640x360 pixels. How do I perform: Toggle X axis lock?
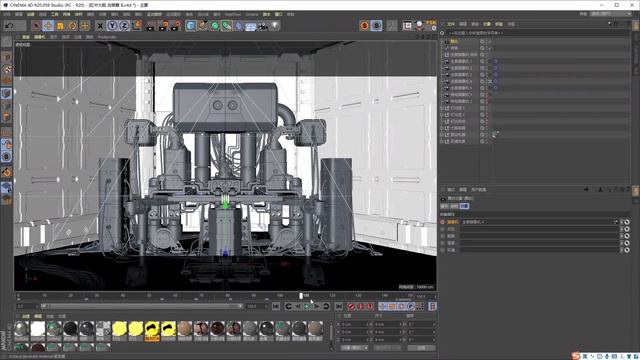click(100, 26)
